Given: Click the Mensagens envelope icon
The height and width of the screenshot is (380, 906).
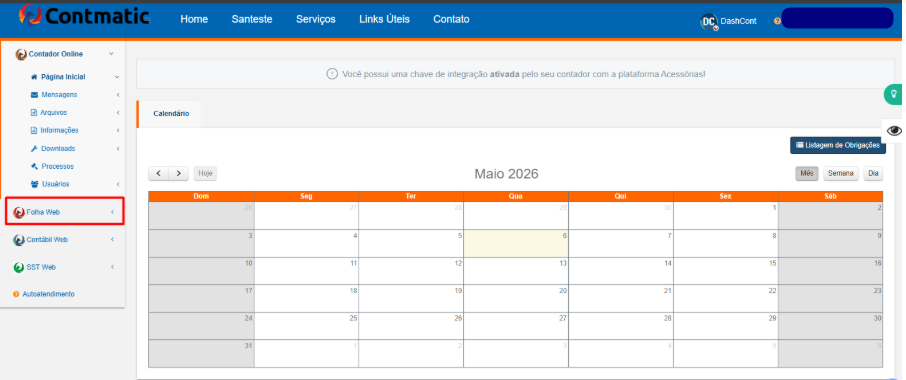Looking at the screenshot, I should 34,95.
